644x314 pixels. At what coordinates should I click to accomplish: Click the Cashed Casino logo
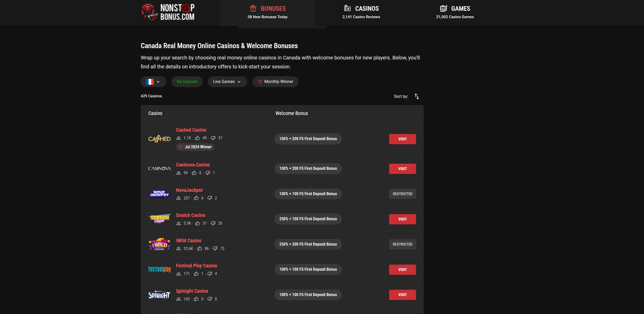(159, 139)
